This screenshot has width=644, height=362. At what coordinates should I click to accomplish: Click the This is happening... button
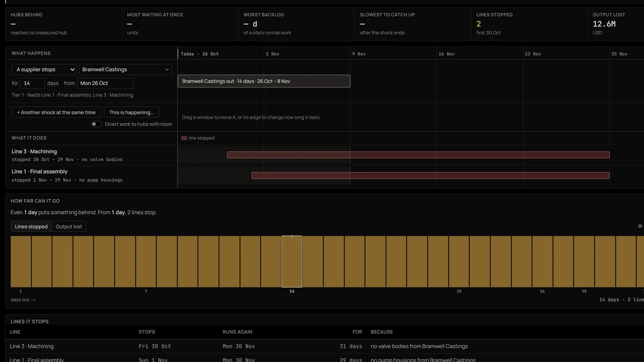(131, 112)
